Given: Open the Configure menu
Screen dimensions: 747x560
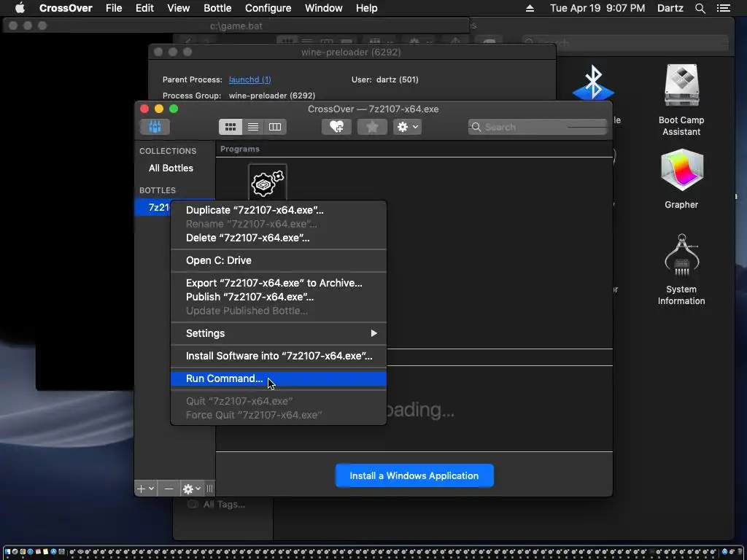Looking at the screenshot, I should pos(268,8).
